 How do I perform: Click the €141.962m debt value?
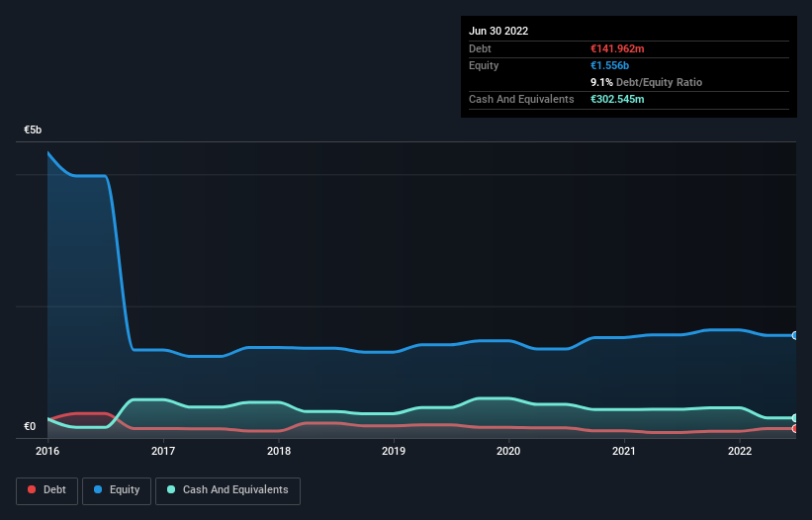(617, 48)
